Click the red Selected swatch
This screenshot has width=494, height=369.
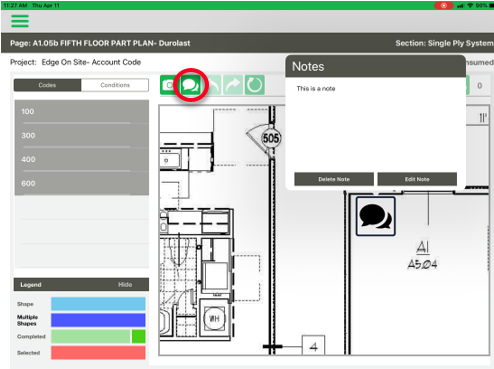point(98,353)
